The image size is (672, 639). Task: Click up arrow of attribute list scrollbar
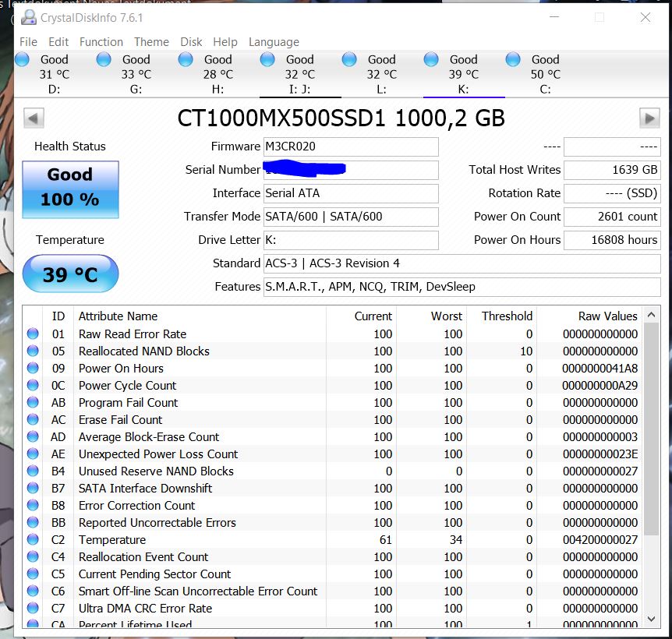click(651, 316)
